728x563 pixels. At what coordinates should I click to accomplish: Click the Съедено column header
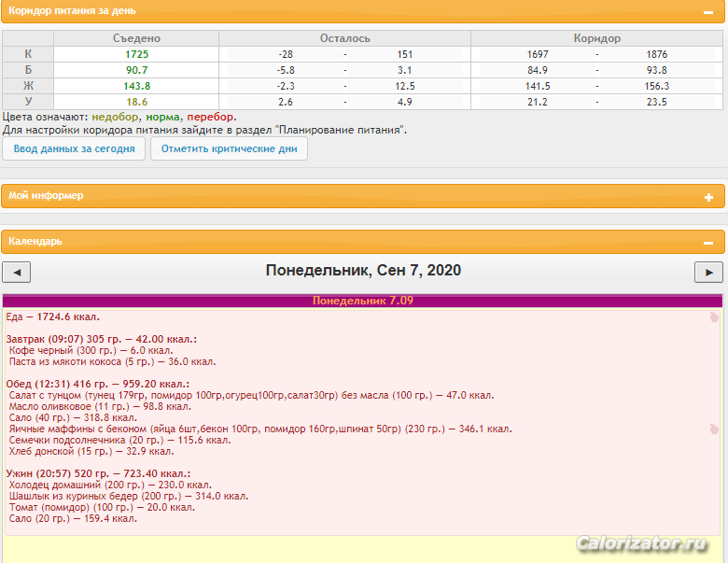pyautogui.click(x=136, y=38)
